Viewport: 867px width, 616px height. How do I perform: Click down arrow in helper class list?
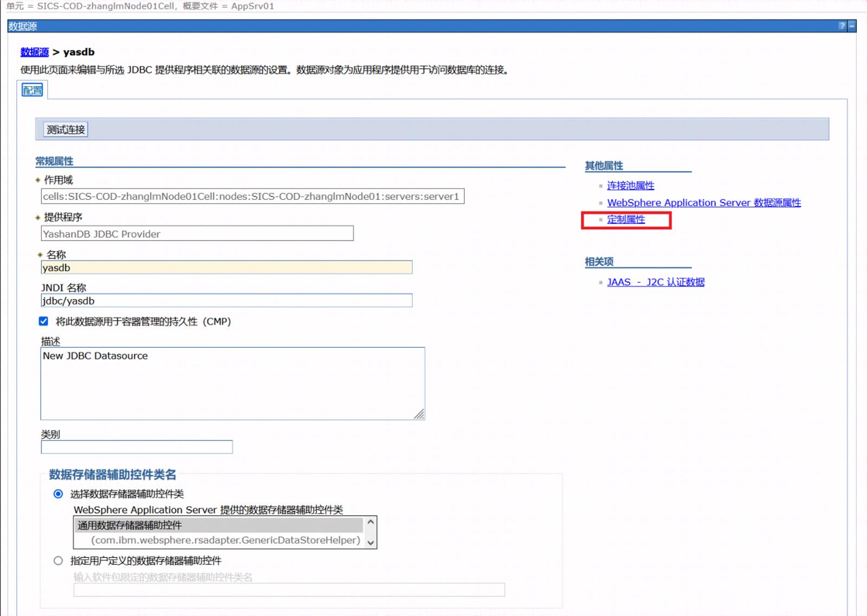pos(371,542)
